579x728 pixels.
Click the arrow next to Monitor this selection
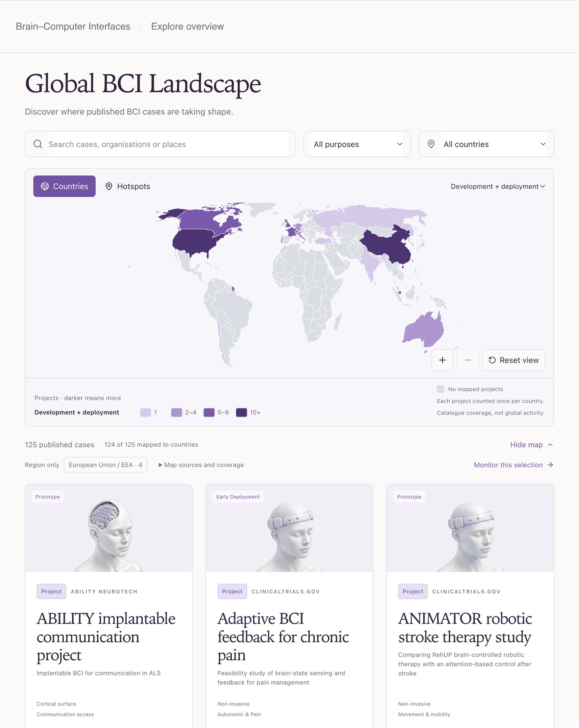coord(550,465)
